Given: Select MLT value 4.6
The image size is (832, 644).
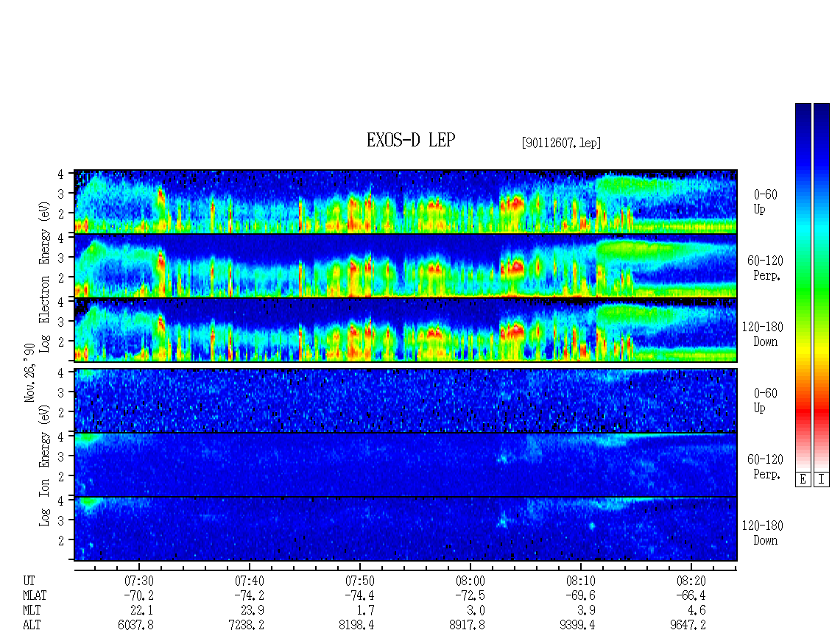Looking at the screenshot, I should click(x=697, y=611).
